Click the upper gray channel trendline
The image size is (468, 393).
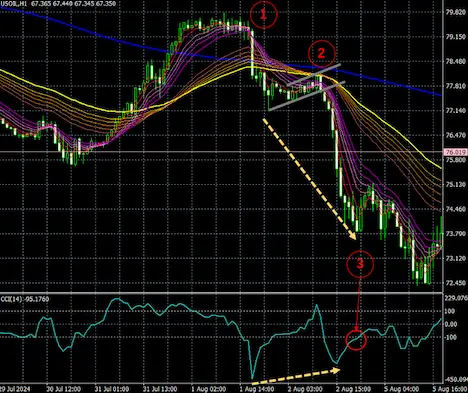[313, 75]
